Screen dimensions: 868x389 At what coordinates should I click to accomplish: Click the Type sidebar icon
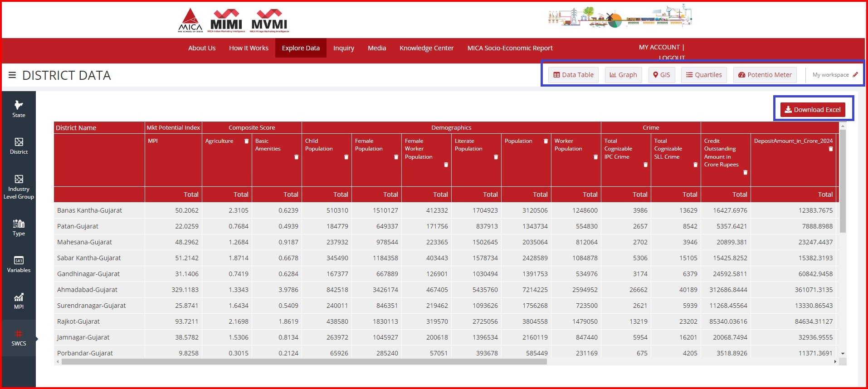19,227
